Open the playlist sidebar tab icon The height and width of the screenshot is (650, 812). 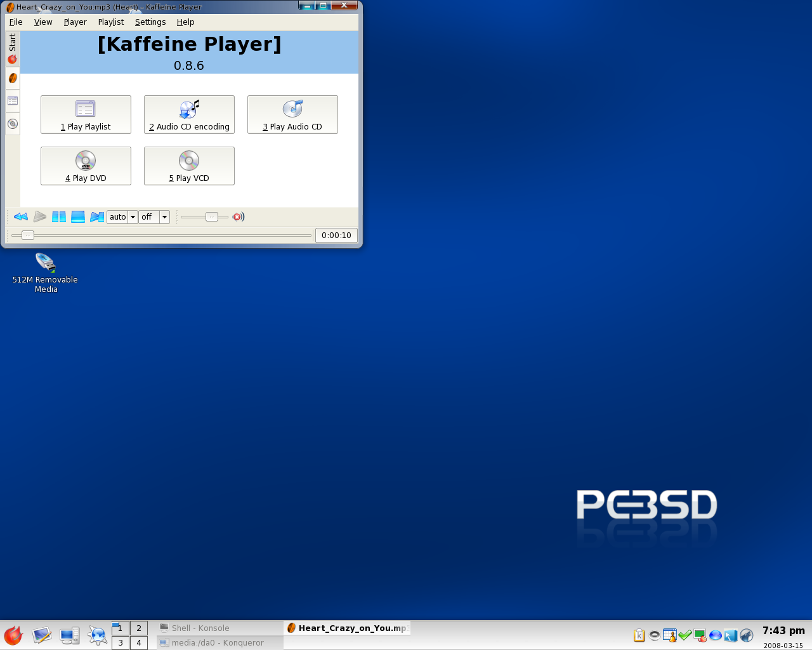12,101
